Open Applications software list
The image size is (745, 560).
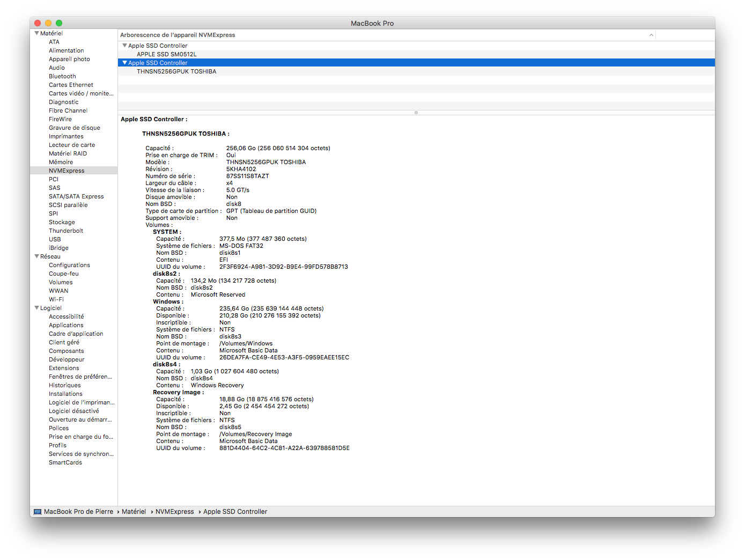[x=66, y=325]
